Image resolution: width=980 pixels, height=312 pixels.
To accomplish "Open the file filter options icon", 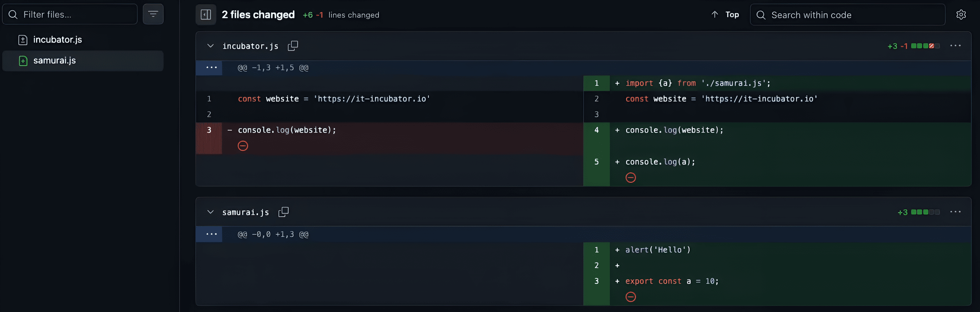I will coord(153,14).
